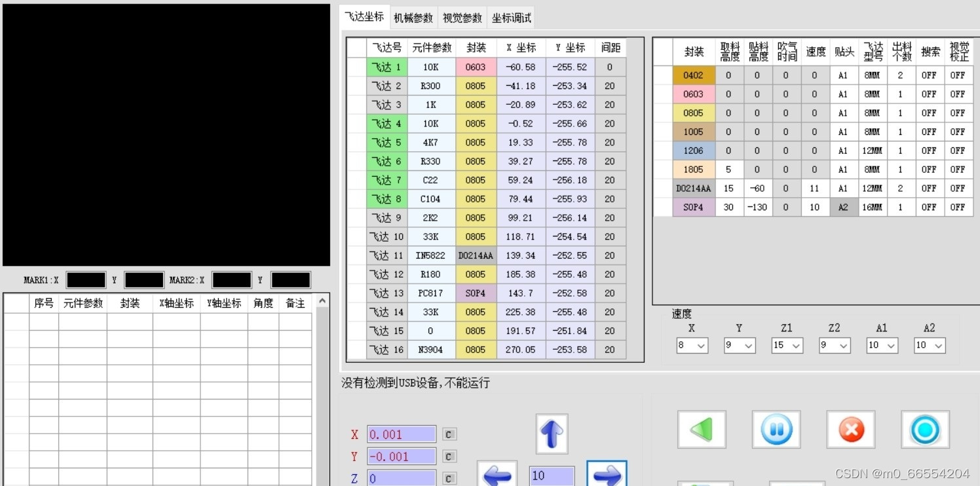This screenshot has width=980, height=486.
Task: Click the IN5822 component cell
Action: [430, 255]
